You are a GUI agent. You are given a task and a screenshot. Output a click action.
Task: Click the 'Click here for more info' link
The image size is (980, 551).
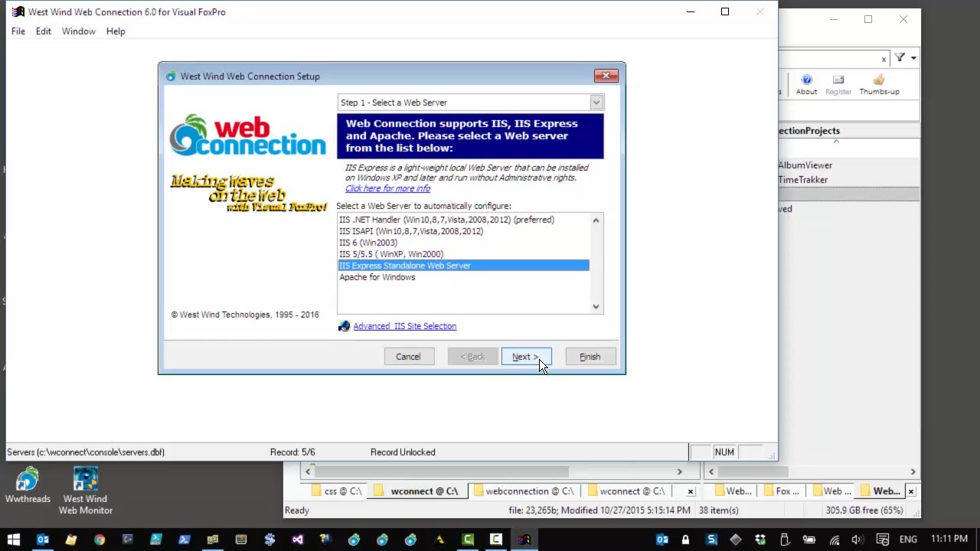(x=387, y=188)
